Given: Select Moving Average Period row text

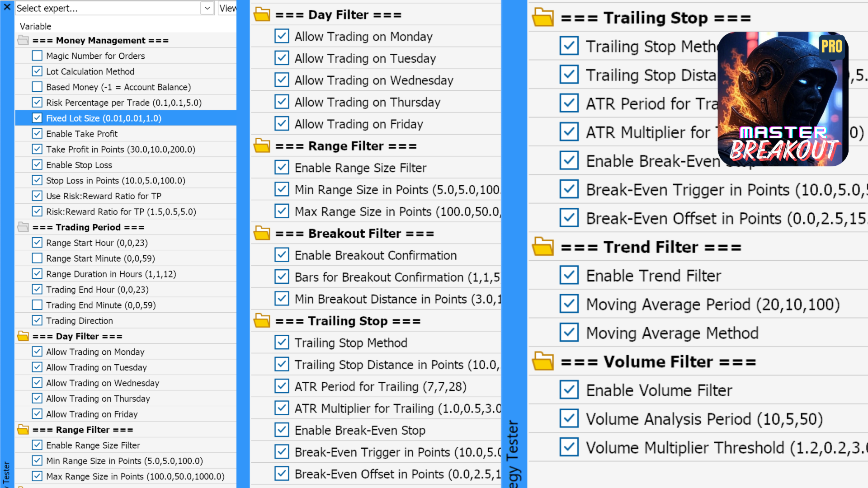Looking at the screenshot, I should click(x=712, y=305).
